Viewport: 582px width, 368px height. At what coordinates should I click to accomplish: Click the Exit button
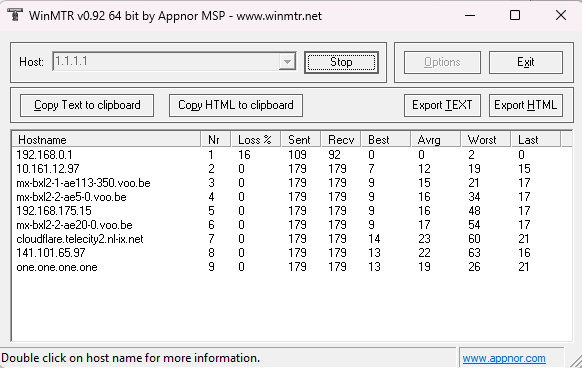click(x=526, y=62)
